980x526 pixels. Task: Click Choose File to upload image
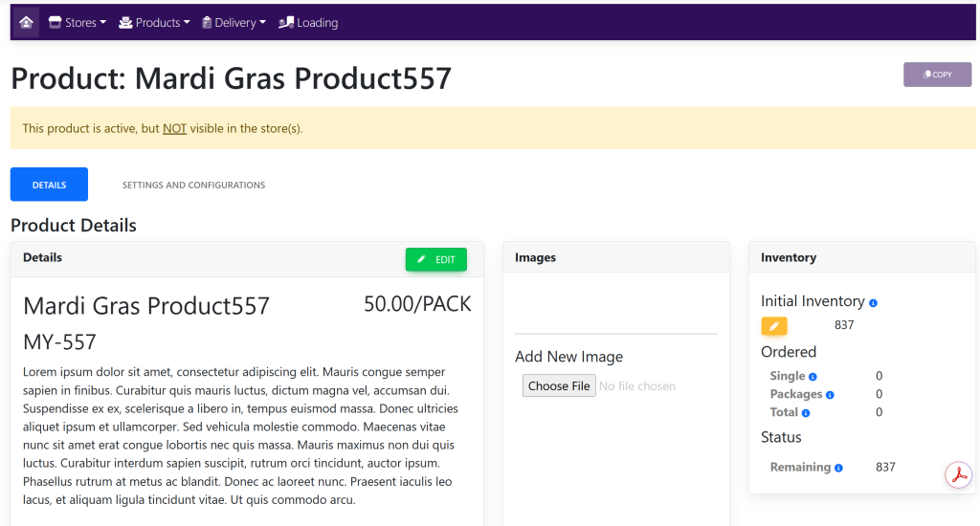559,385
